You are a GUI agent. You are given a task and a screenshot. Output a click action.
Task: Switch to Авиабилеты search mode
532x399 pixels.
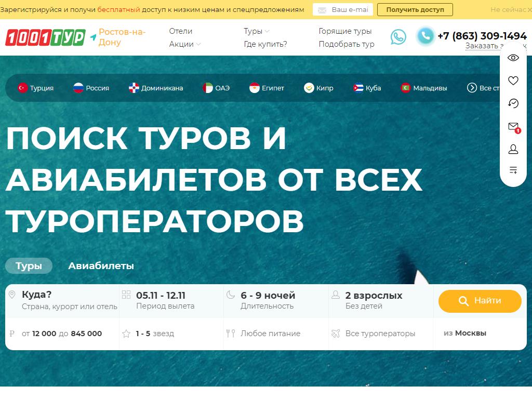[x=101, y=266]
